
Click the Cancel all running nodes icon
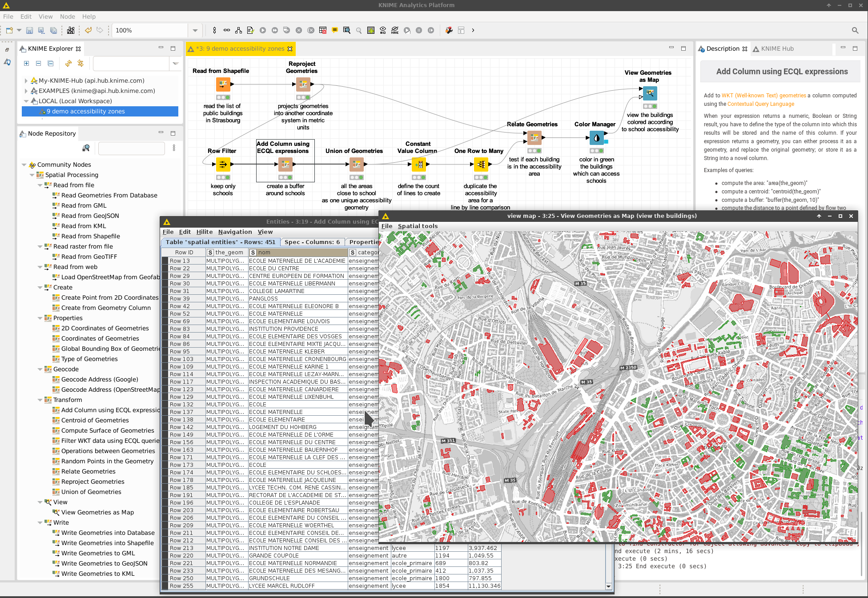(311, 30)
